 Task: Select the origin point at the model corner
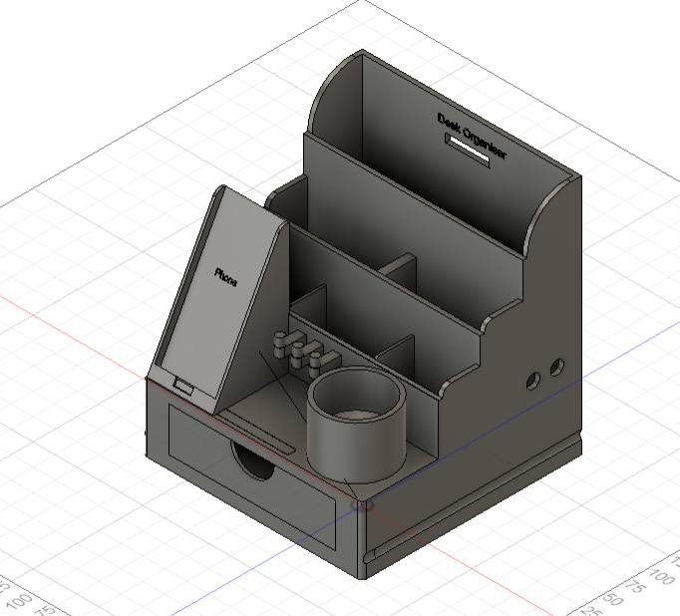click(x=362, y=505)
